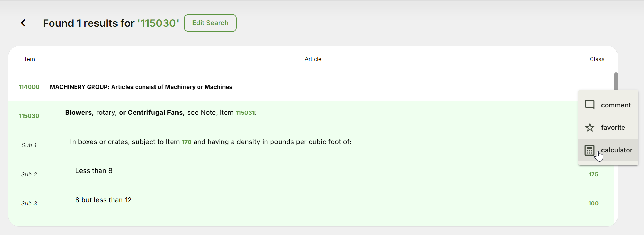Screen dimensions: 644x235
Task: Click the 'Item' column header
Action: [29, 59]
